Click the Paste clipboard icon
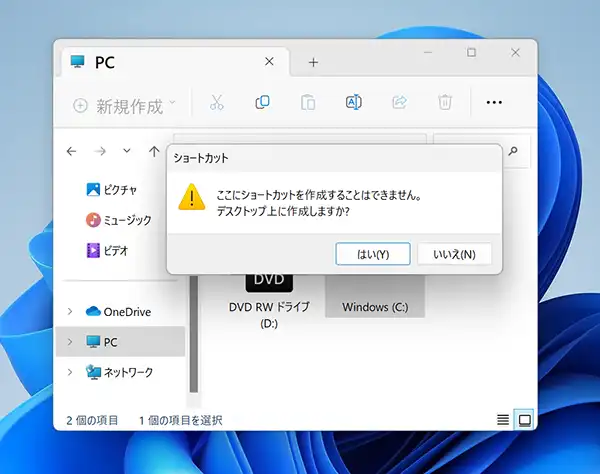 click(x=308, y=102)
